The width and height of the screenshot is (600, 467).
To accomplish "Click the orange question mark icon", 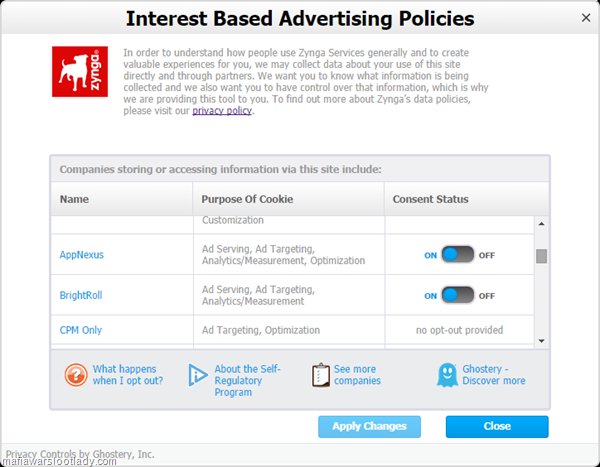I will 76,375.
